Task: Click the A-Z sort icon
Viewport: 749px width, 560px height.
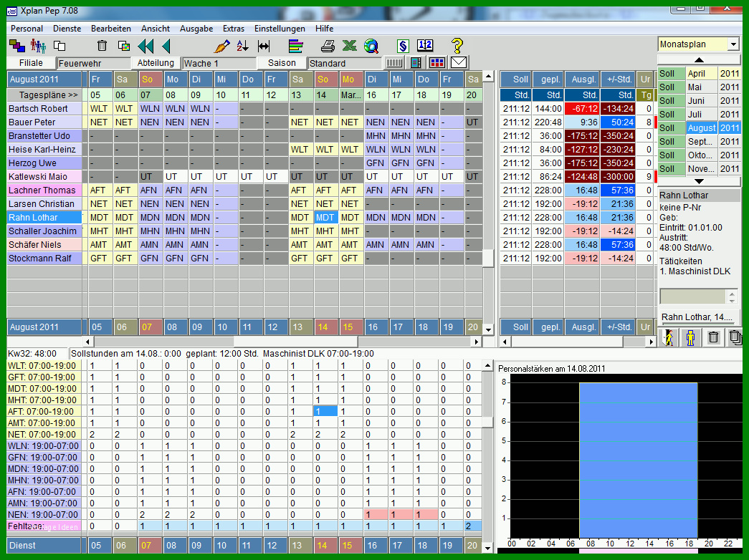Action: tap(243, 46)
